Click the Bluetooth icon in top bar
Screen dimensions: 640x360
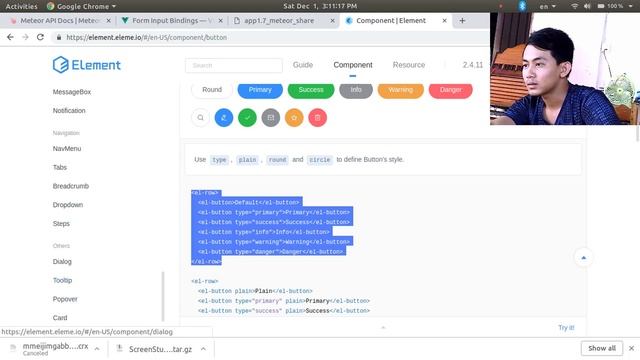(x=522, y=6)
